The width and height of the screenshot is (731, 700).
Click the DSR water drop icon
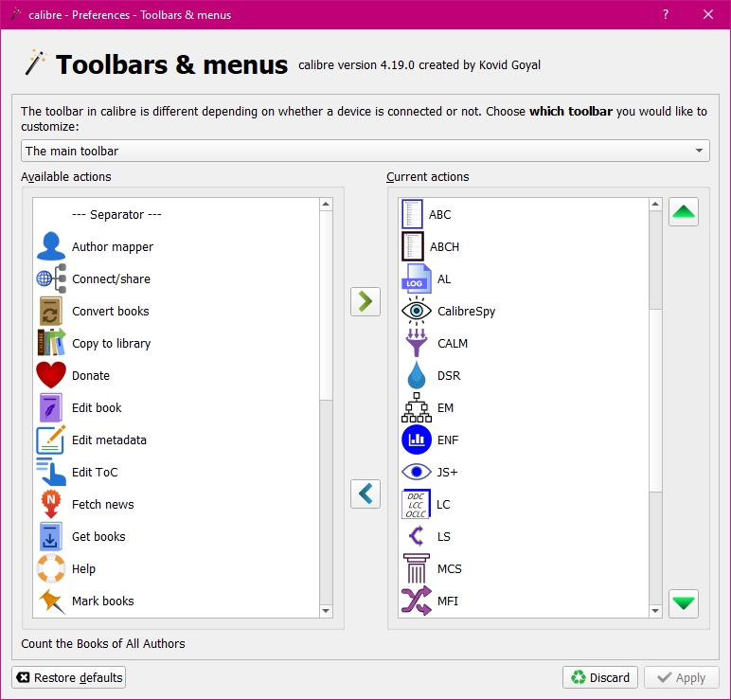[x=417, y=375]
